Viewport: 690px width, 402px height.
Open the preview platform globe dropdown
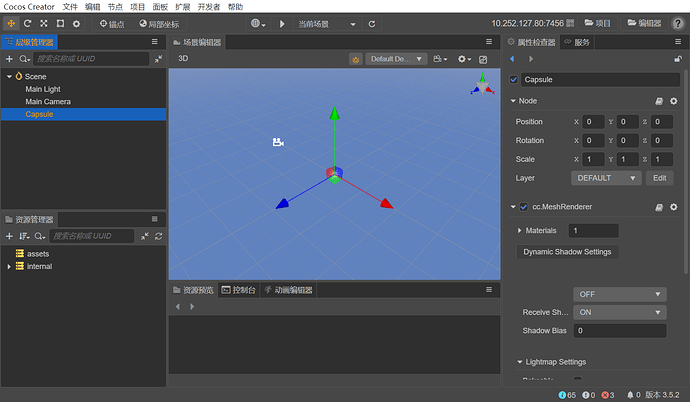pos(258,24)
